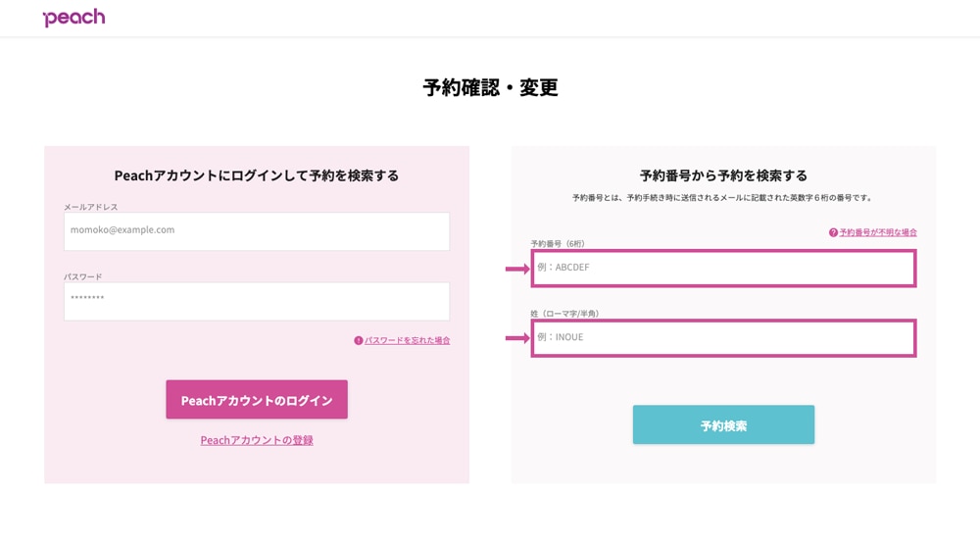Click the 予約検索 search button

(x=724, y=424)
